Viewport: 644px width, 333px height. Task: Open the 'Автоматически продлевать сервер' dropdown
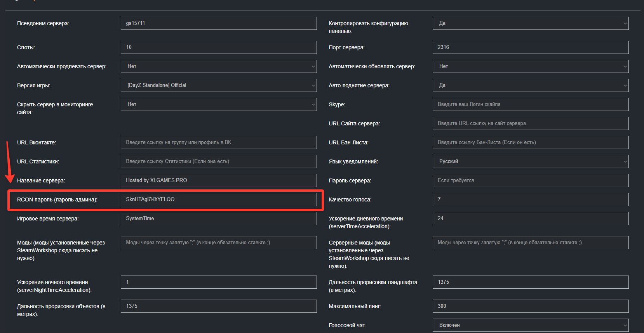[x=219, y=66]
